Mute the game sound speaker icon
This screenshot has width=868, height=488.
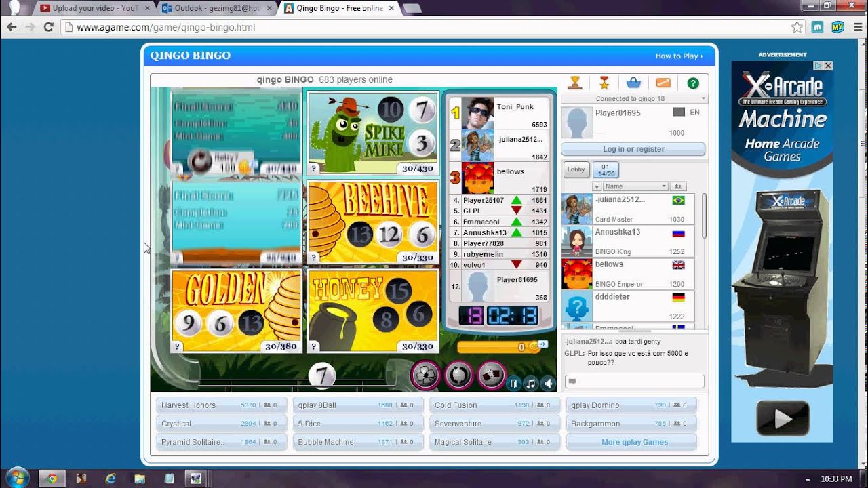548,384
